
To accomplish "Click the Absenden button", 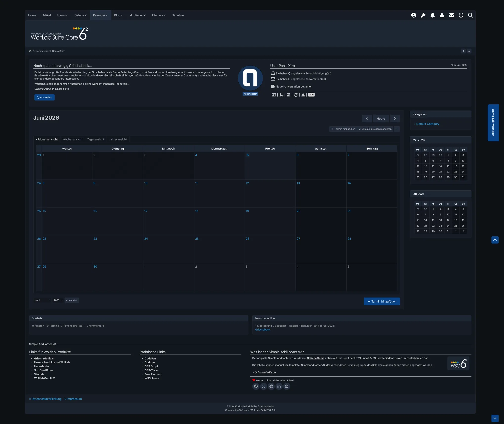I will point(72,300).
